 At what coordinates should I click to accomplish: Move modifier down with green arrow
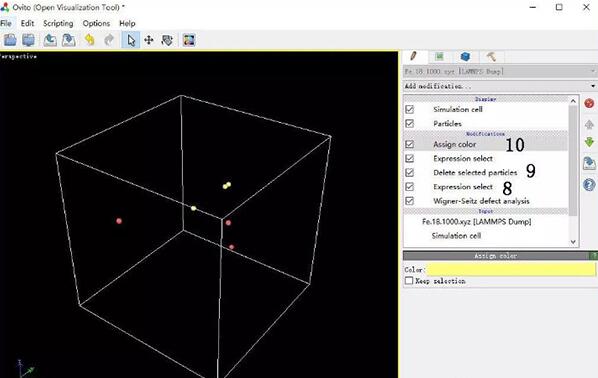[589, 142]
